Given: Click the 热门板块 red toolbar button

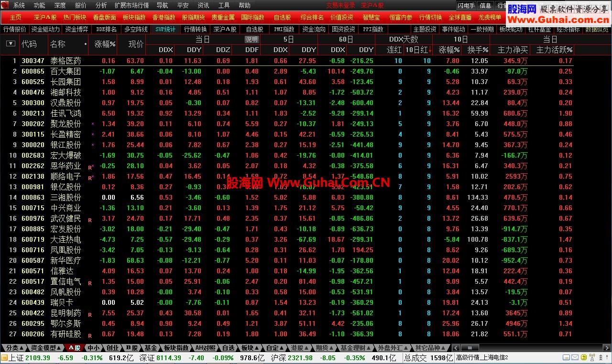Looking at the screenshot, I should click(x=75, y=17).
